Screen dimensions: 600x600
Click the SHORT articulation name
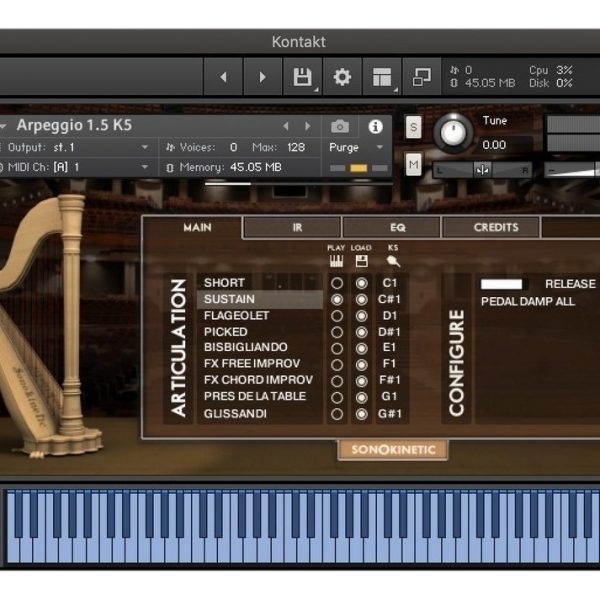click(x=224, y=283)
